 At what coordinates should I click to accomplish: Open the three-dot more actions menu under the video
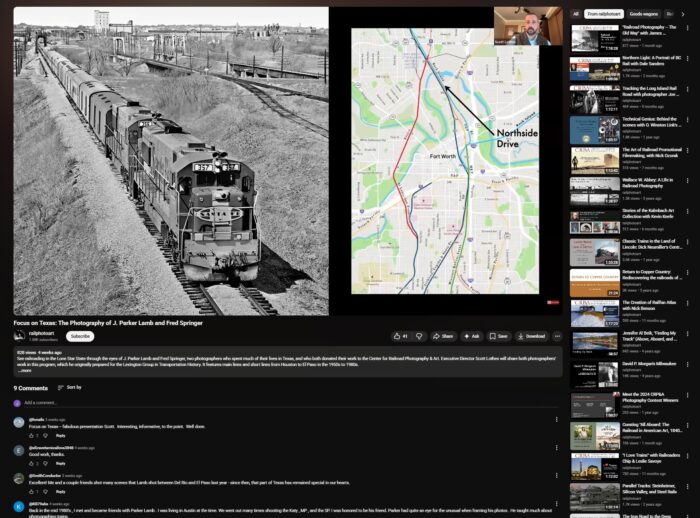coord(557,336)
